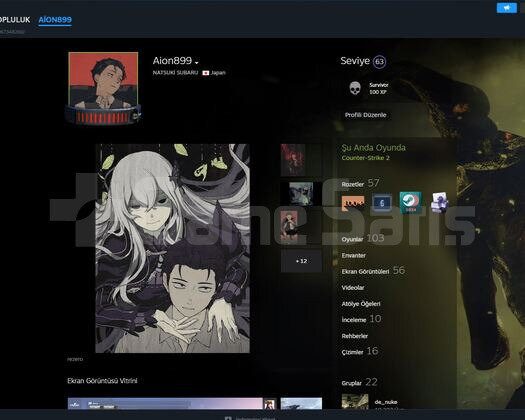Viewport: 525px width, 420px height.
Task: Expand the Aion899 name history dropdown arrow
Action: 197,63
